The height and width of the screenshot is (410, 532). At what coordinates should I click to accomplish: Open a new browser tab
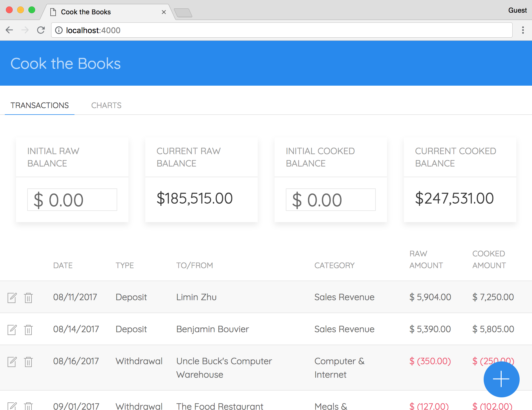pos(183,13)
